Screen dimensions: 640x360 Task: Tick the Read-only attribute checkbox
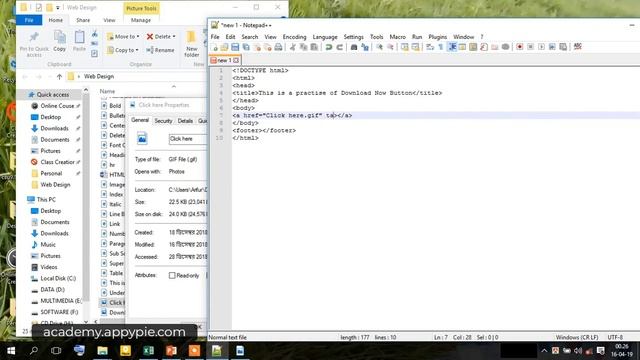(x=172, y=276)
